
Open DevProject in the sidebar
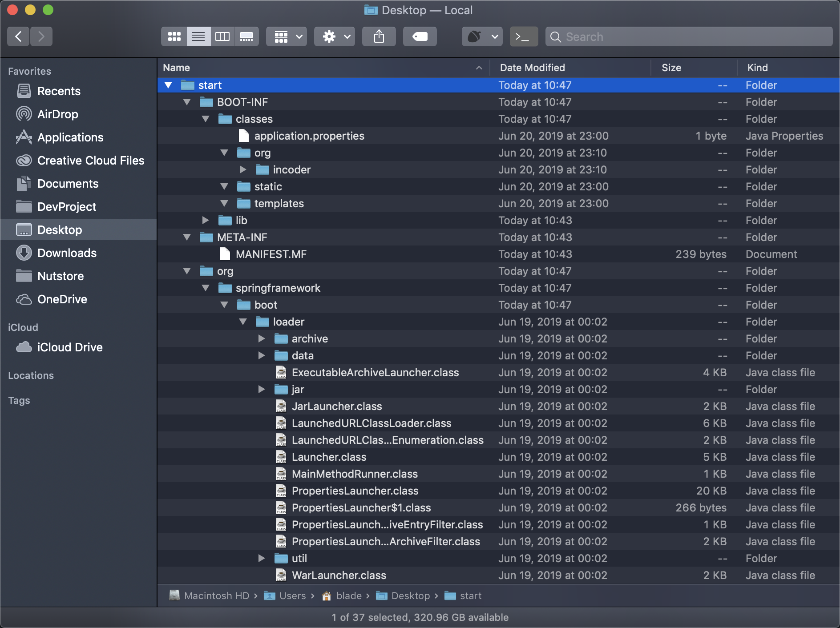(x=78, y=207)
